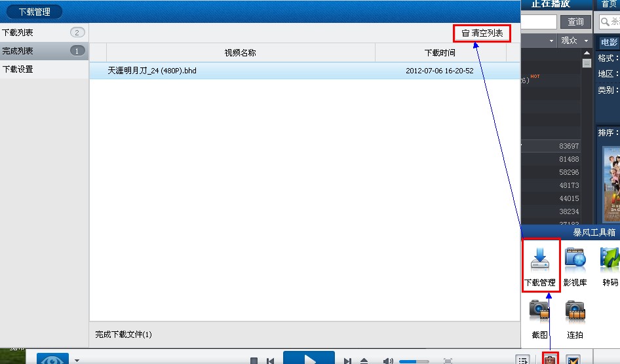Open the 观众 dropdown
Viewport: 620px width, 364px height.
coord(575,41)
